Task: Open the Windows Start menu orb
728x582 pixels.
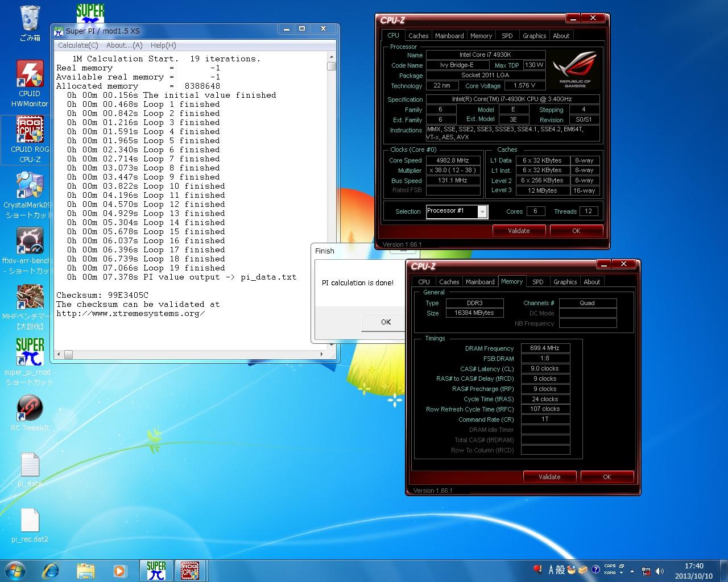Action: coord(15,570)
